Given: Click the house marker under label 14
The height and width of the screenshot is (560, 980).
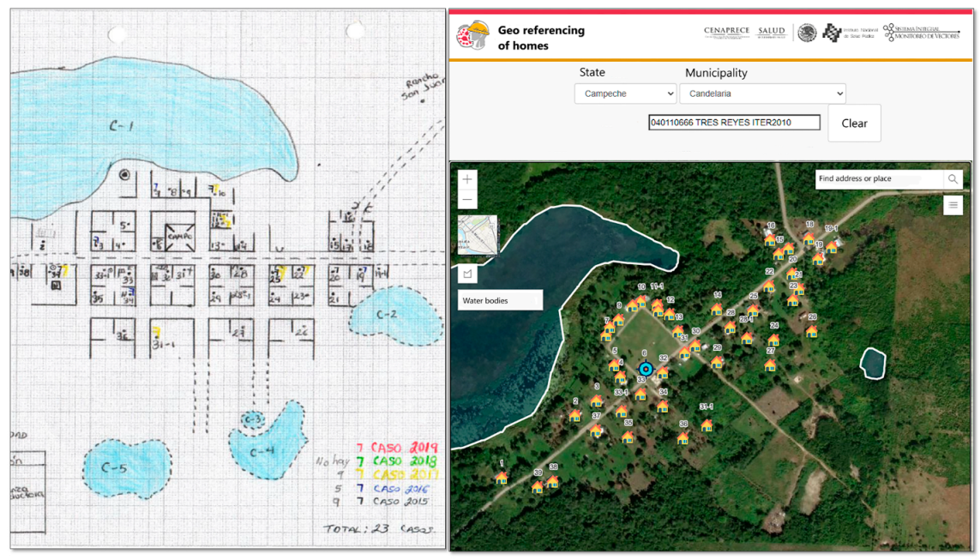Looking at the screenshot, I should click(x=717, y=309).
